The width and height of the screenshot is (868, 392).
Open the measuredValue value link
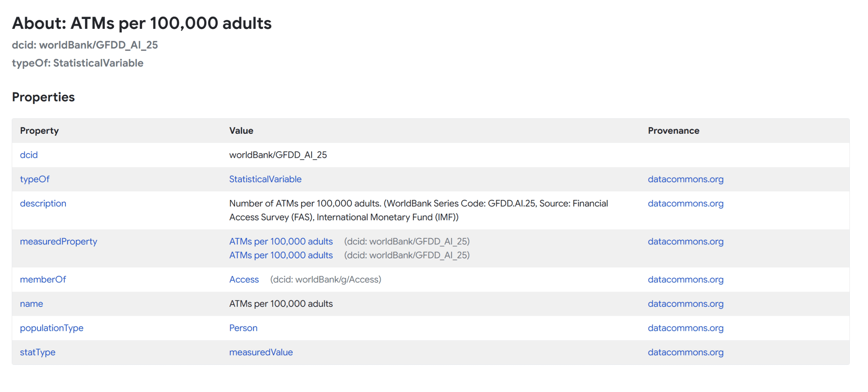[261, 352]
